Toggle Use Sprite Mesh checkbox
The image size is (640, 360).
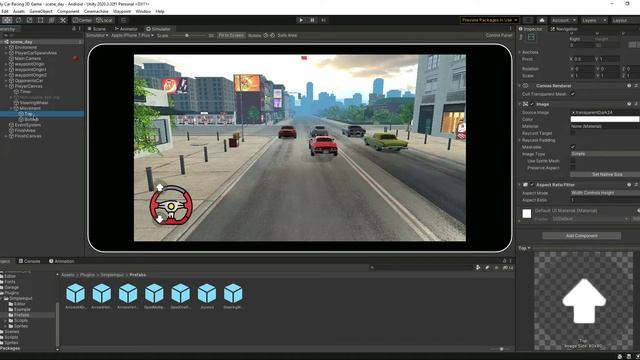(573, 161)
